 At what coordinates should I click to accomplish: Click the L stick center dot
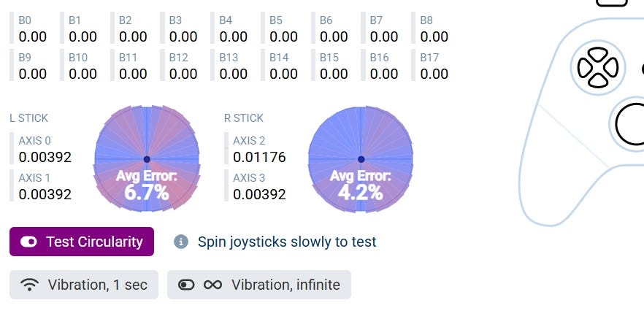pos(147,159)
